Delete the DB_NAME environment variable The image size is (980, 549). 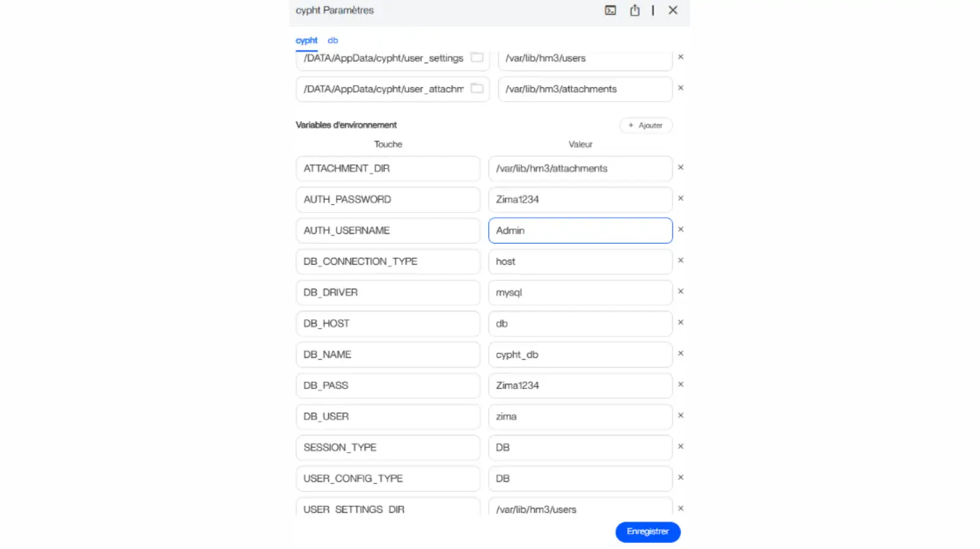tap(680, 354)
